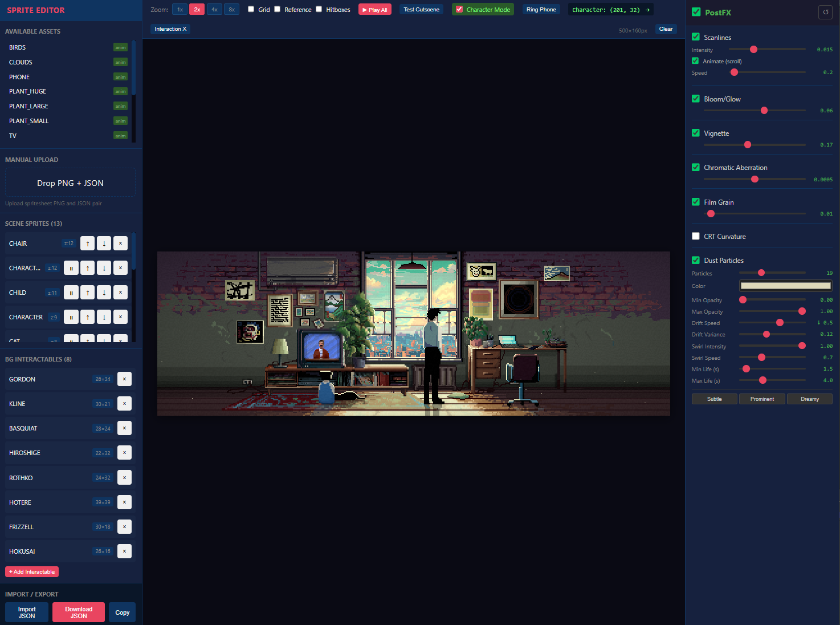Pause the CHILD sprite animation
Viewport: 840px width, 625px height.
click(71, 292)
